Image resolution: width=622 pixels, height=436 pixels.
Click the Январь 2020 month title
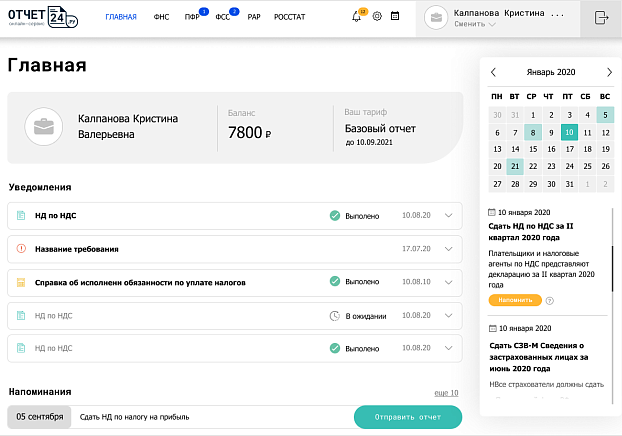click(x=551, y=72)
